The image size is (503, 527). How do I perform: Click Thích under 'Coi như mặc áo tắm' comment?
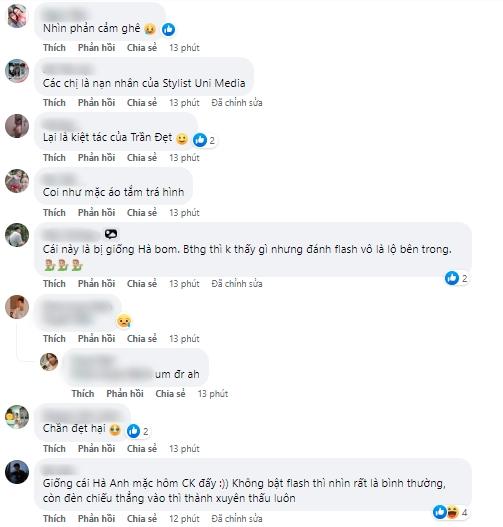coord(54,213)
